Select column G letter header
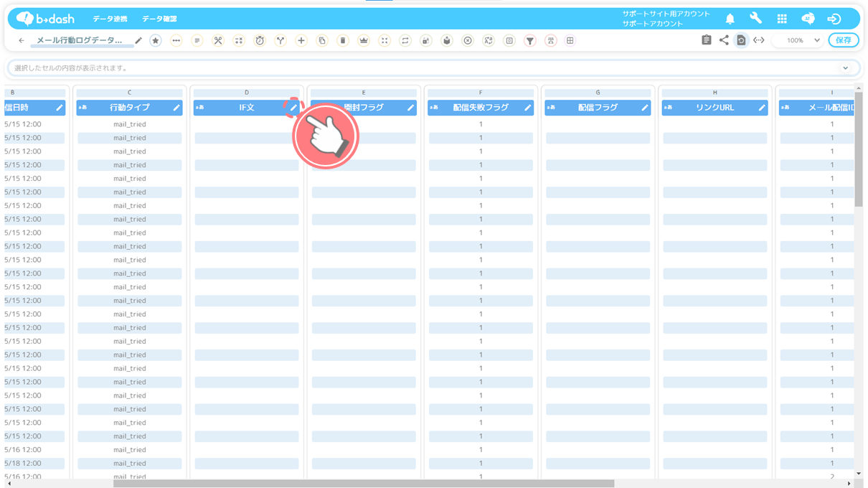Viewport: 868px width, 488px height. coord(598,93)
